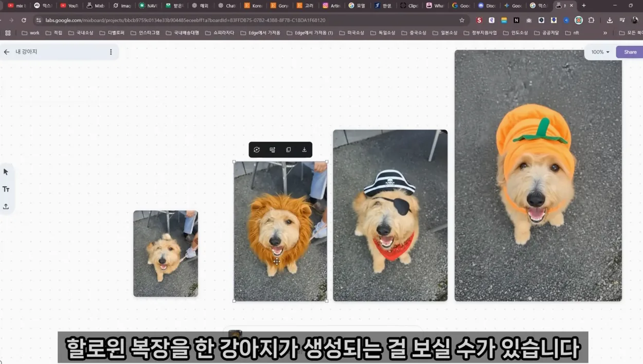
Task: Bookmark this page with the star icon
Action: pos(462,20)
